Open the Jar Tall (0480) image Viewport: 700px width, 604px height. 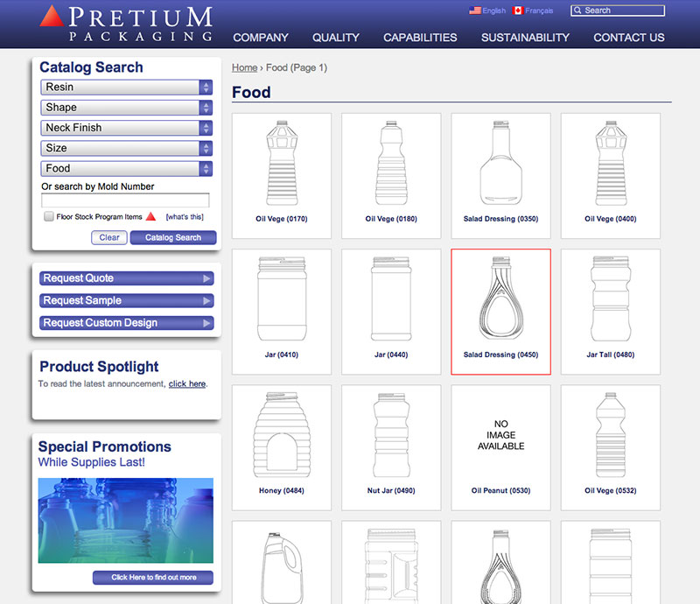tap(611, 298)
